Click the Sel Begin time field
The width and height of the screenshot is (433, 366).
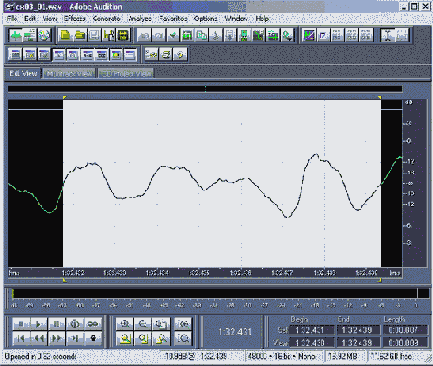311,330
